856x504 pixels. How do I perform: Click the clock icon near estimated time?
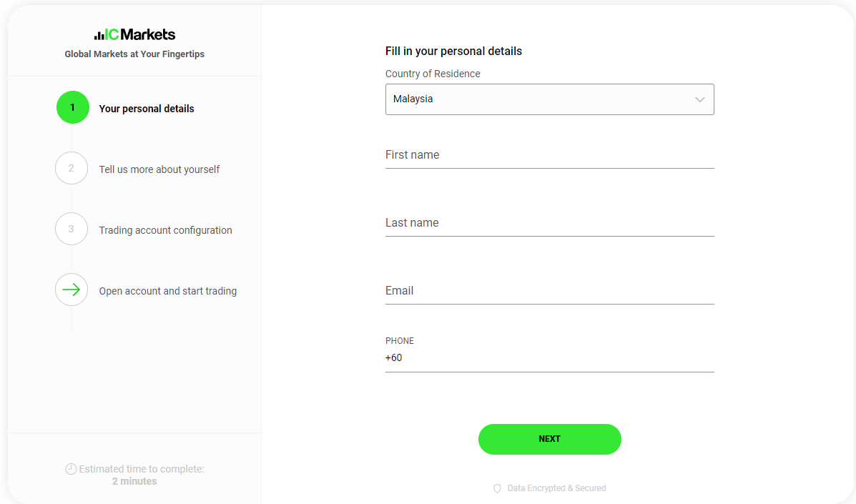point(71,468)
